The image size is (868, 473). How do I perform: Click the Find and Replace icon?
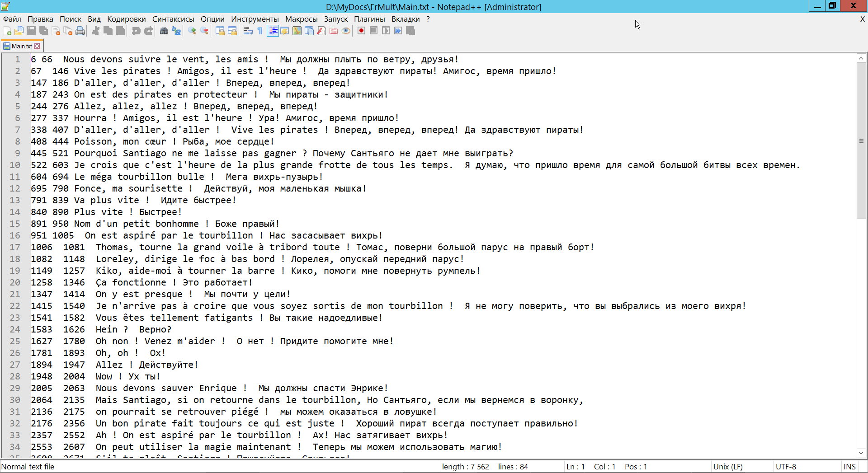176,31
